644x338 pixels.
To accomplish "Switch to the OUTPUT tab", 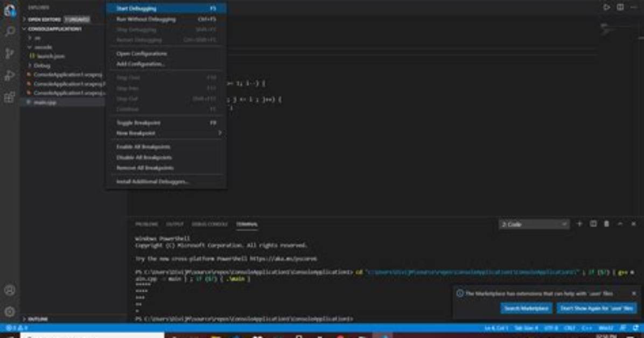I will coord(174,224).
